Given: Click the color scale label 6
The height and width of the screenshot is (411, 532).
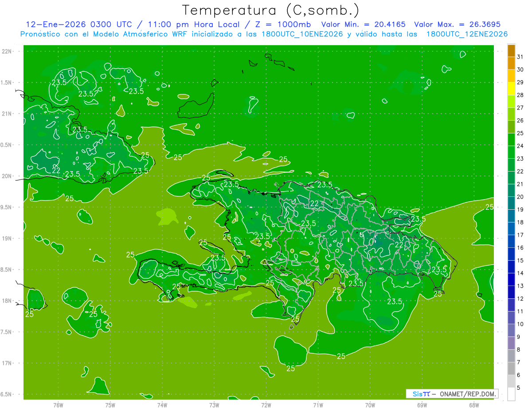Looking at the screenshot, I should click(519, 375).
